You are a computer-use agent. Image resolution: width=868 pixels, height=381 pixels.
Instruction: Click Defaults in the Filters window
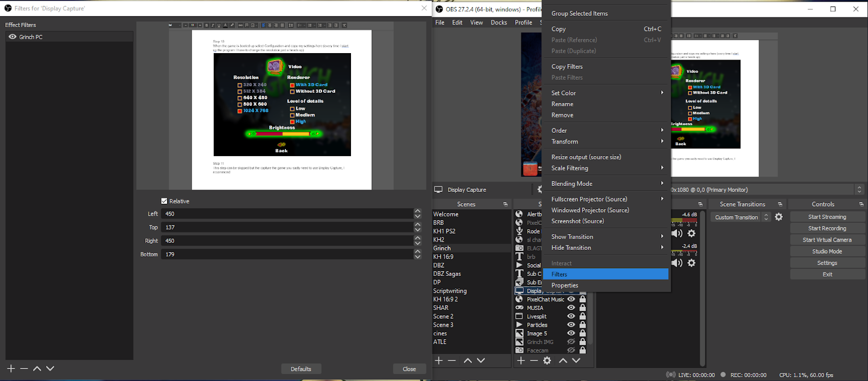pos(301,369)
